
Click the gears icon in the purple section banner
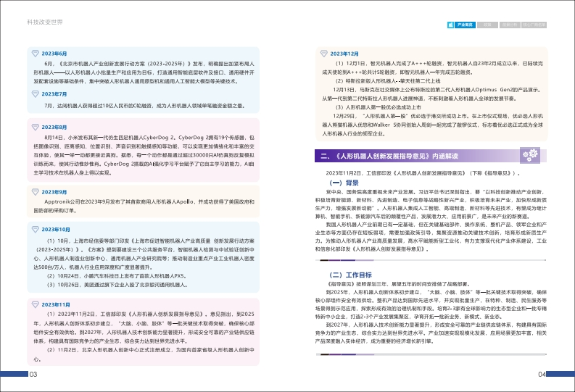pyautogui.click(x=530, y=155)
